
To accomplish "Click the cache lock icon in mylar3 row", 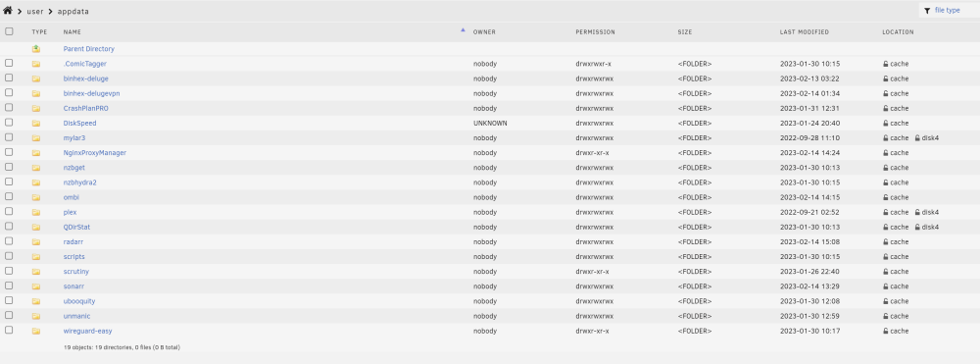I will pyautogui.click(x=886, y=137).
